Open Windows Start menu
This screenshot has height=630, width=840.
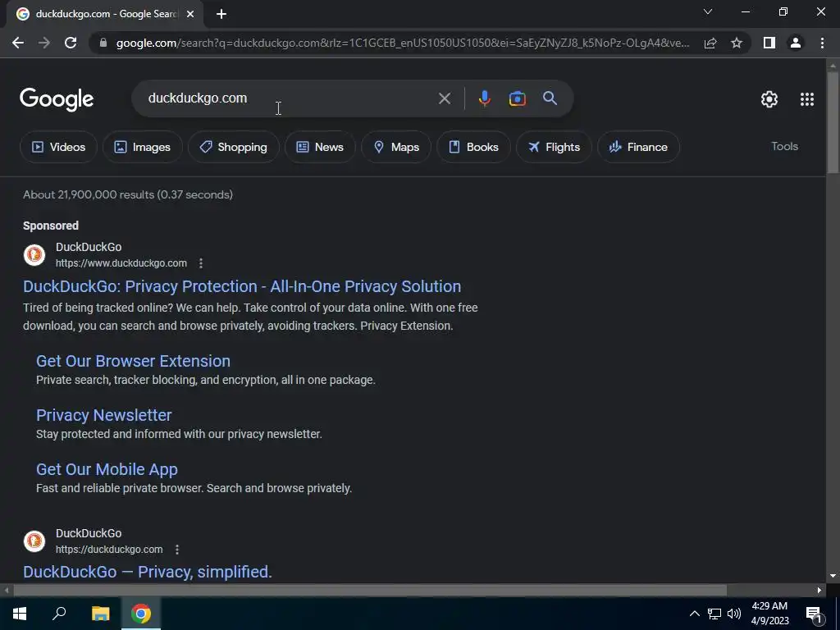tap(20, 614)
